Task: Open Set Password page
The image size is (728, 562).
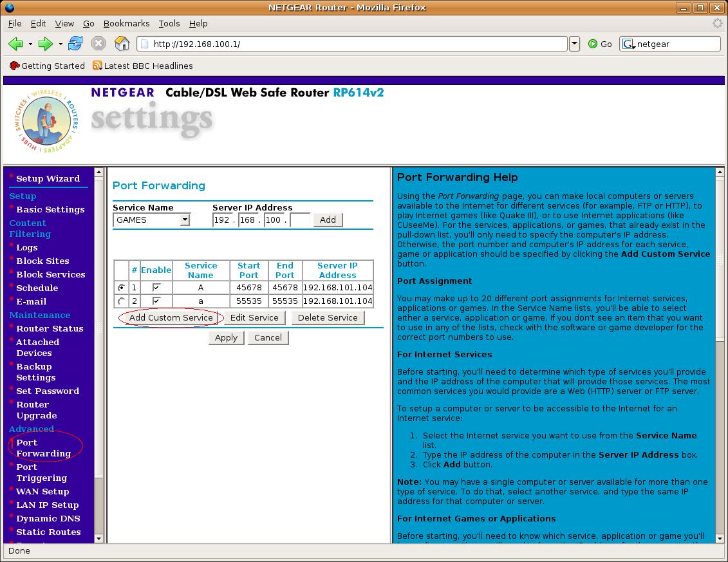Action: [x=48, y=391]
